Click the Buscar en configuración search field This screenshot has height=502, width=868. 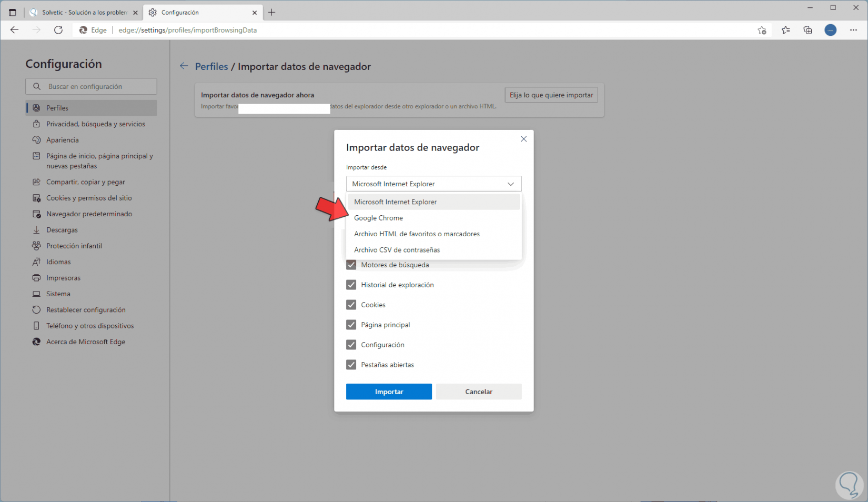(x=92, y=86)
